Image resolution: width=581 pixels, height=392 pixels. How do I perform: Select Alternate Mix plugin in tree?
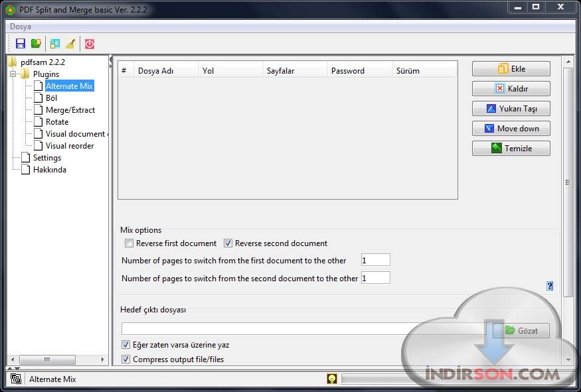click(69, 86)
